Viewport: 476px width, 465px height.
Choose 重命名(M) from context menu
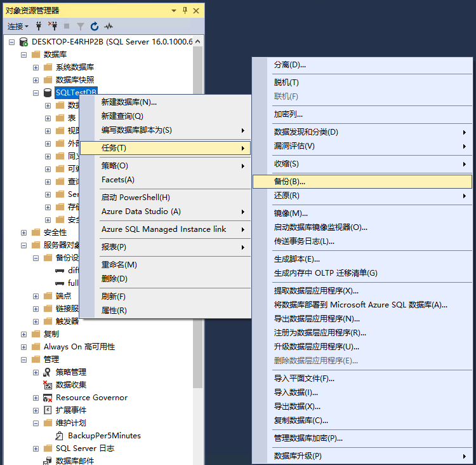(x=166, y=265)
